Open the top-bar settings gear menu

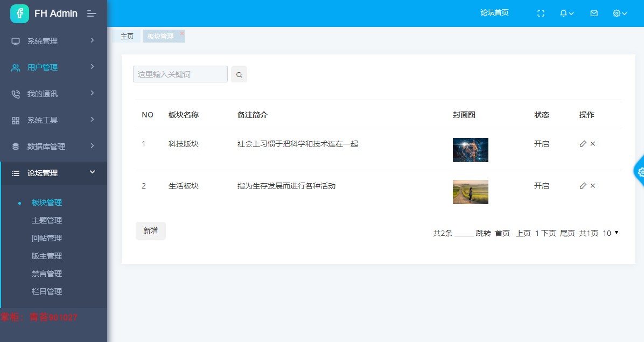point(619,13)
